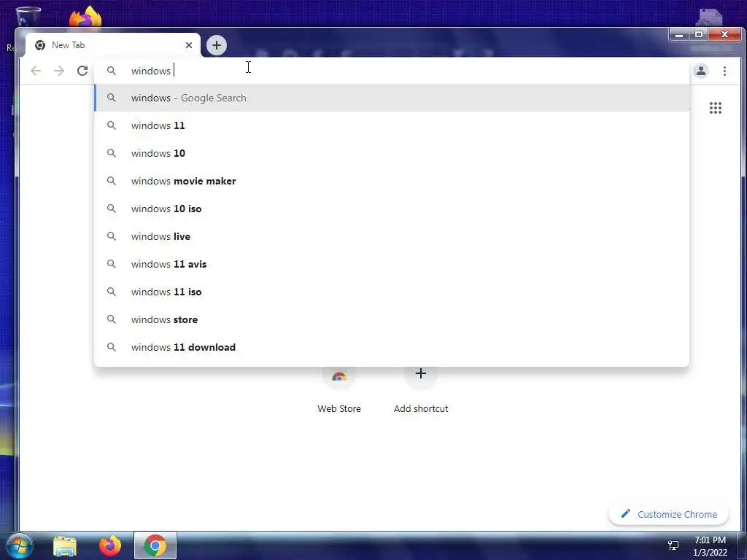Open the Recycle Bin desktop icon
Viewport: 747px width, 560px height.
coord(28,17)
